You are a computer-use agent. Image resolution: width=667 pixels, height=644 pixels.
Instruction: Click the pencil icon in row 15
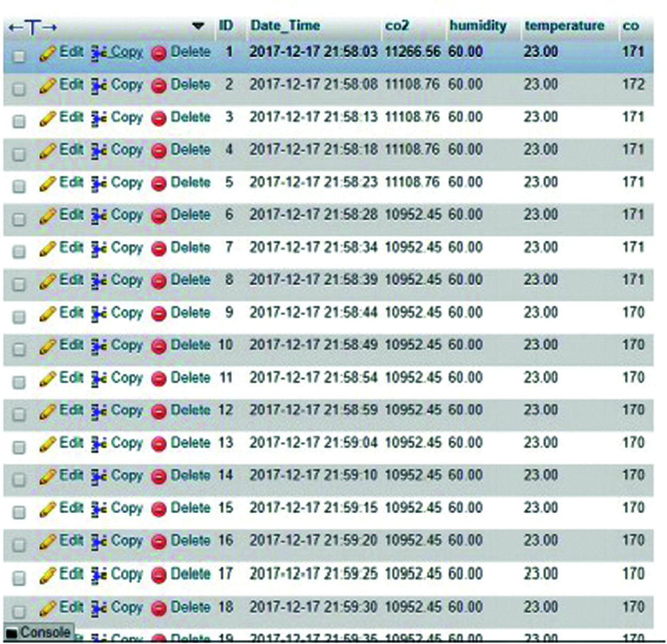47,510
